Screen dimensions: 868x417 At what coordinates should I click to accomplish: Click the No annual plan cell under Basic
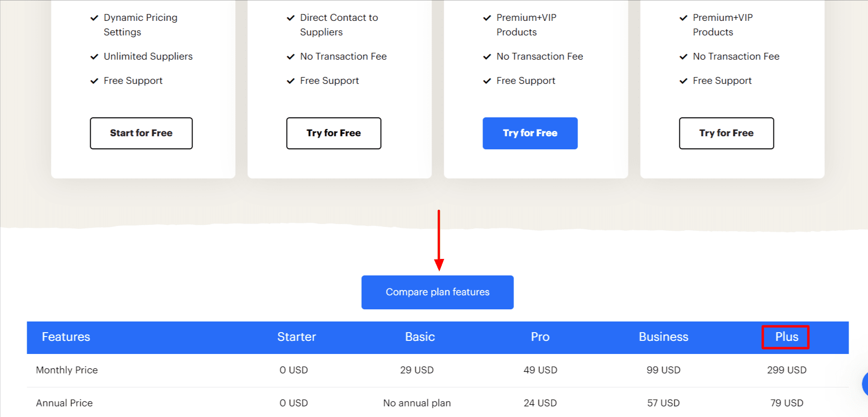(x=417, y=403)
